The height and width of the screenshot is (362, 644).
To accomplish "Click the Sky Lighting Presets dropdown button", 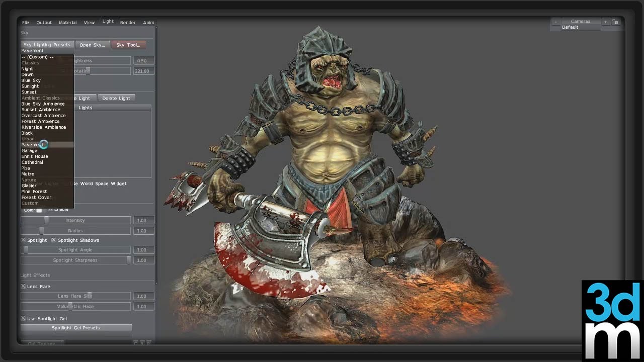I will click(x=47, y=45).
